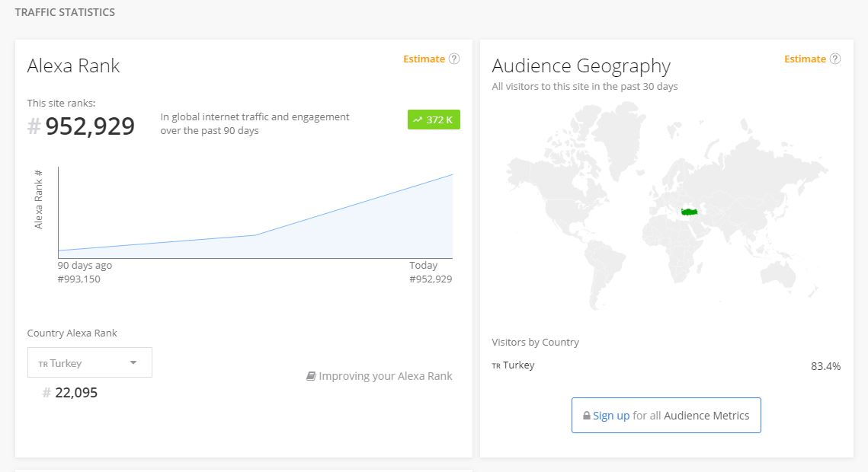The width and height of the screenshot is (868, 472).
Task: Click the country rank value 22,095
Action: (76, 392)
